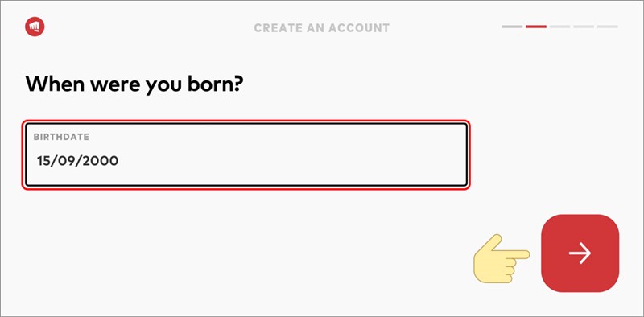Select the active red progress step indicator
644x317 pixels.
click(x=536, y=27)
